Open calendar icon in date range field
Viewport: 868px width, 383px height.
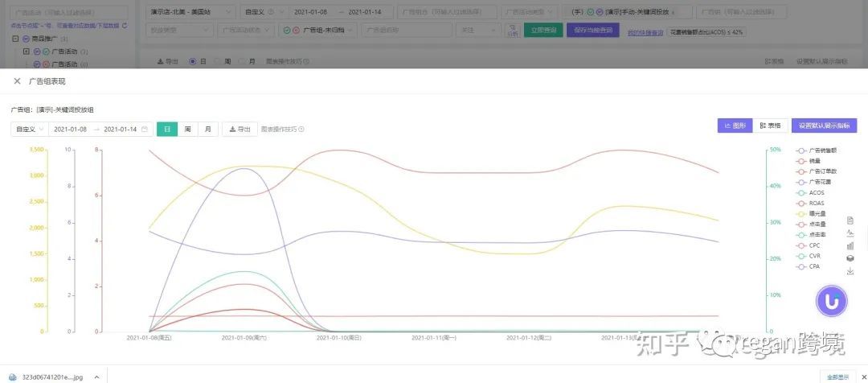click(x=145, y=130)
